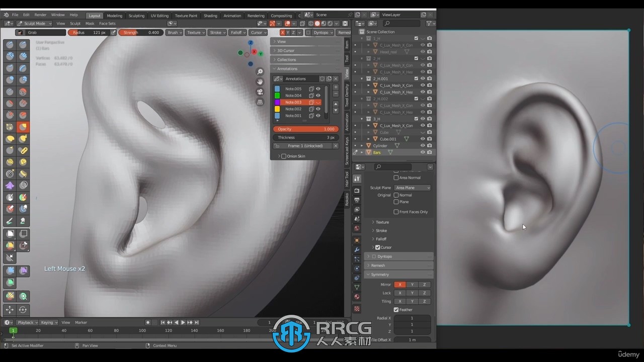Enable the Area Normal checkbox

(396, 177)
